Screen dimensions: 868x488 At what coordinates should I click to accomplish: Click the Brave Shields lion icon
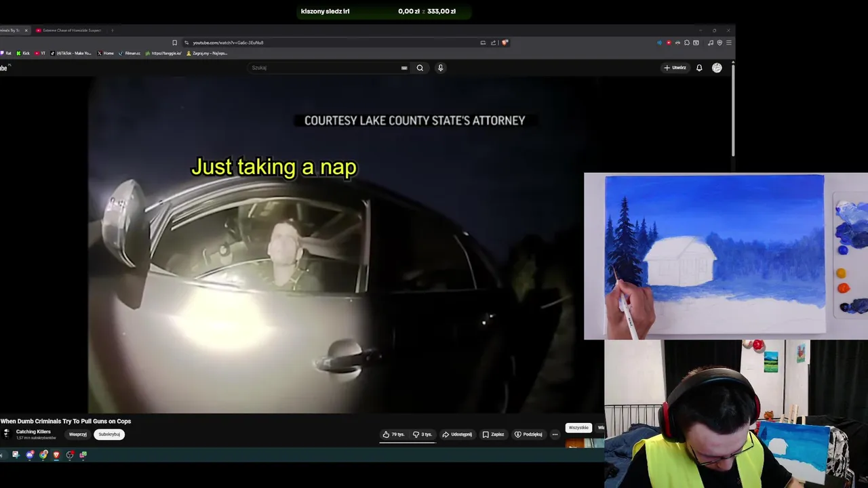click(x=505, y=43)
